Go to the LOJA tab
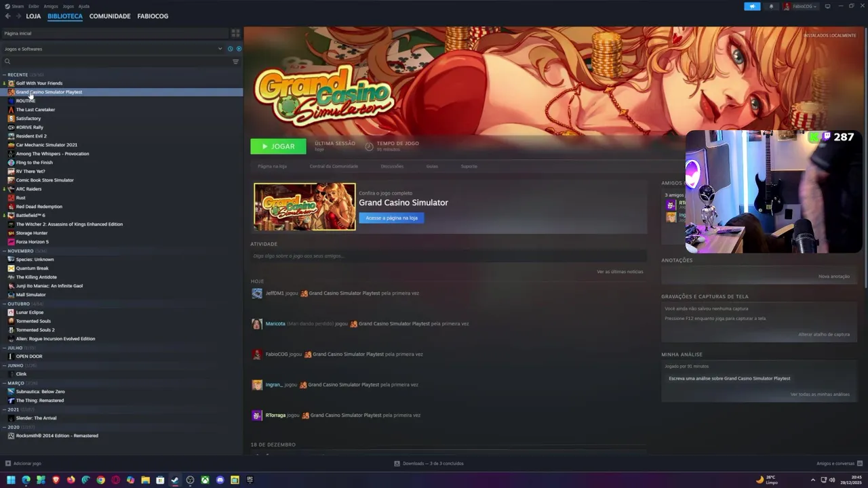Viewport: 868px width, 488px height. tap(33, 16)
